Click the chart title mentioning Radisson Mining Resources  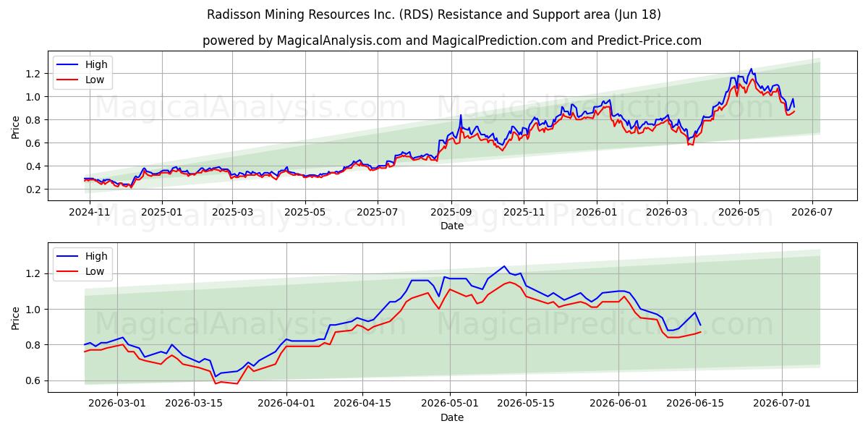(434, 14)
